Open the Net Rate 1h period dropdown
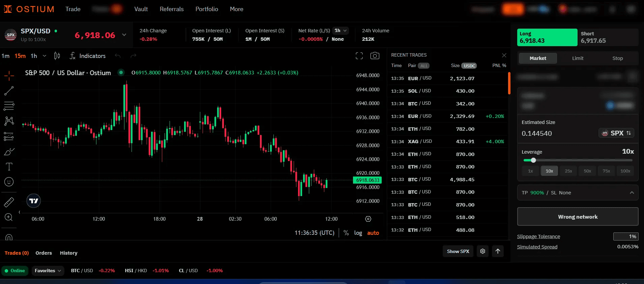644x284 pixels. click(x=340, y=31)
